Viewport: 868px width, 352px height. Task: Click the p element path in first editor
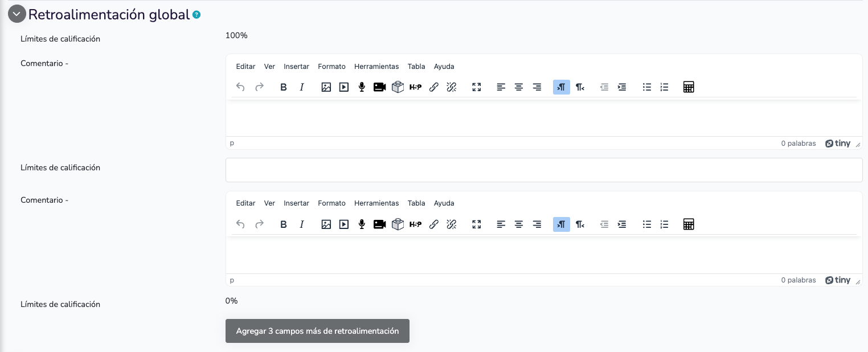(x=232, y=144)
